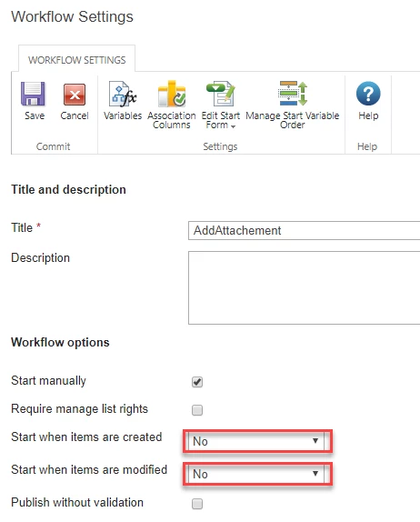Open the Start when items are created dropdown
This screenshot has width=420, height=522.
coord(255,441)
